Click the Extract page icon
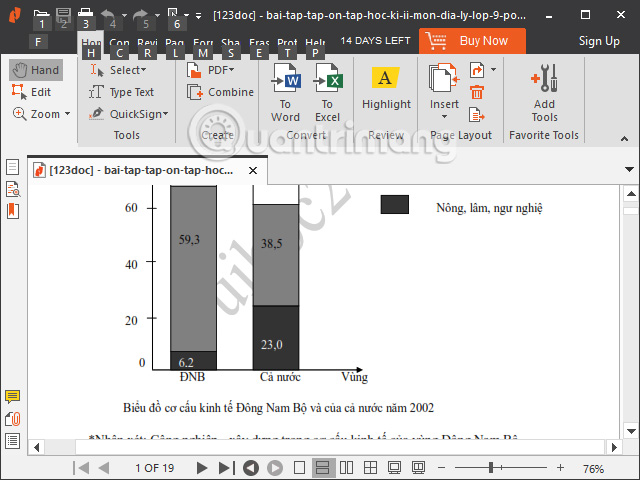 point(477,115)
